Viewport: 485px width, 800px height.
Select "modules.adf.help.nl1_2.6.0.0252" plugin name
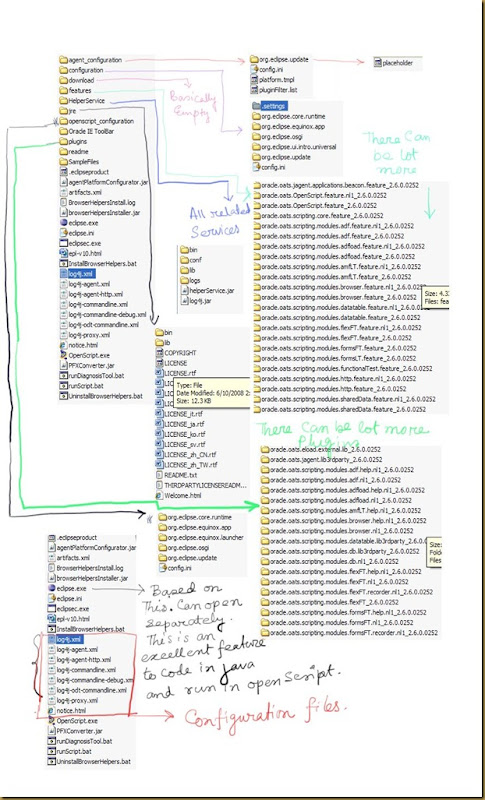click(x=341, y=470)
